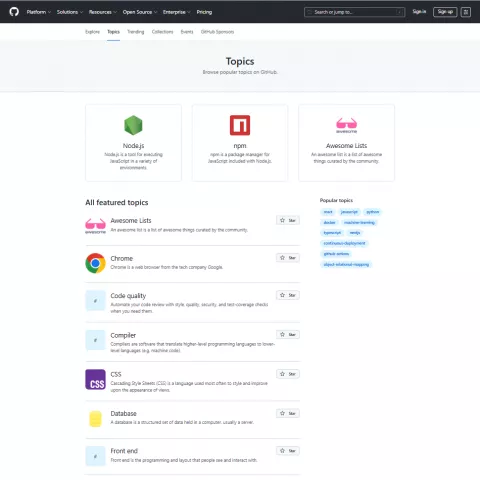Select the nextjs popular topic tag

tap(355, 233)
